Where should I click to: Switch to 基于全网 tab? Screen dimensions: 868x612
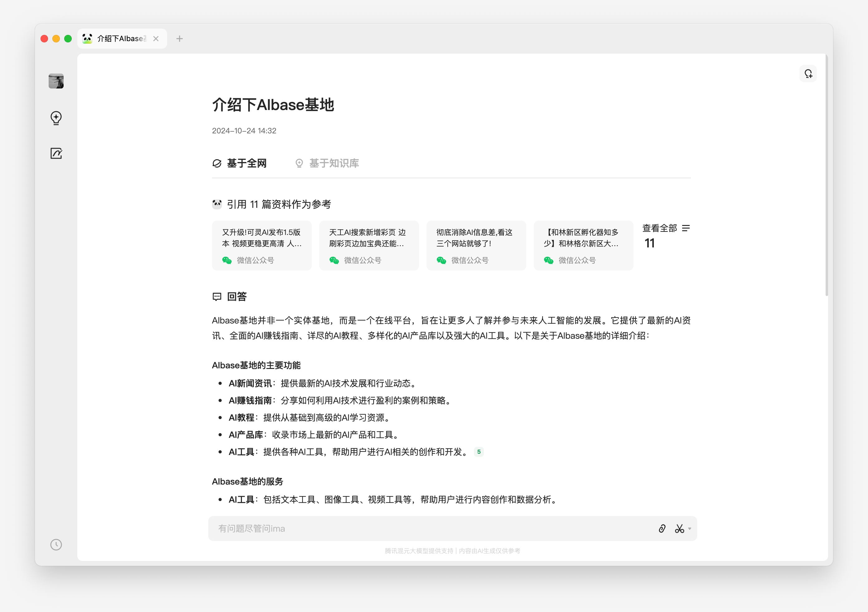239,163
